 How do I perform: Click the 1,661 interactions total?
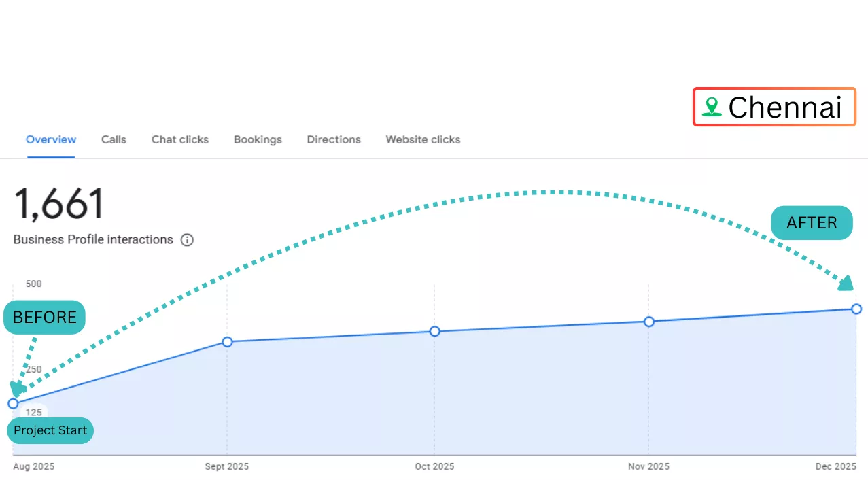58,203
